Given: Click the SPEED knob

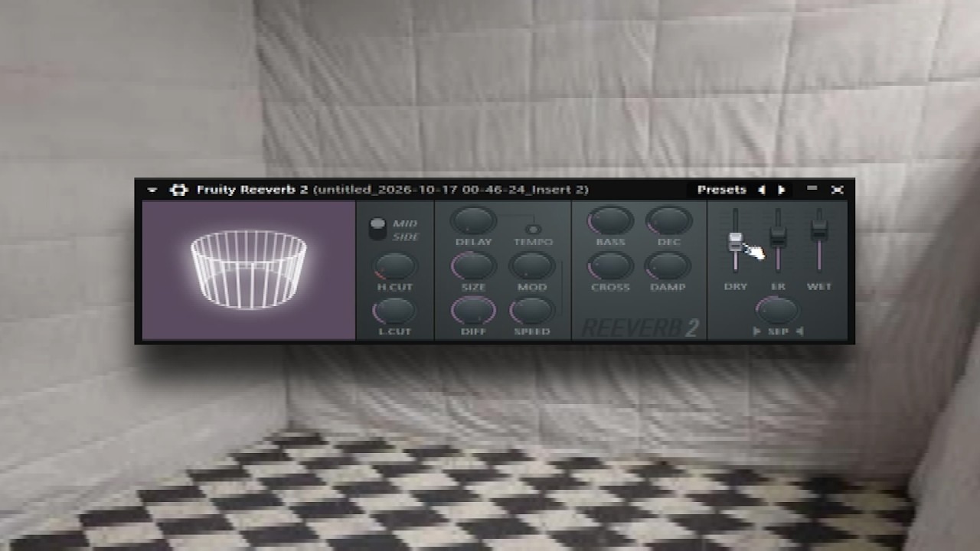Looking at the screenshot, I should coord(532,311).
